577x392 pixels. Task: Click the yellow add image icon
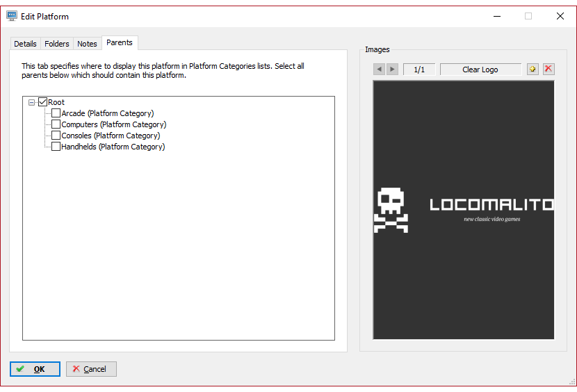pos(533,69)
